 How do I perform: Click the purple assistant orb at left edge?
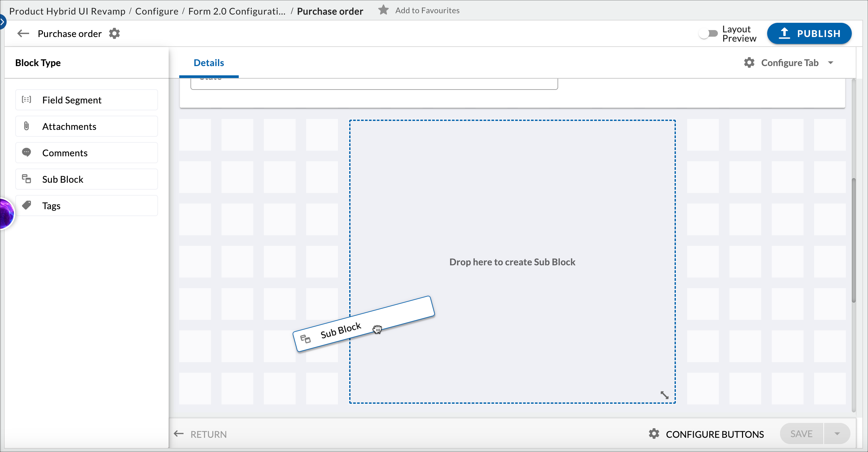(6, 214)
